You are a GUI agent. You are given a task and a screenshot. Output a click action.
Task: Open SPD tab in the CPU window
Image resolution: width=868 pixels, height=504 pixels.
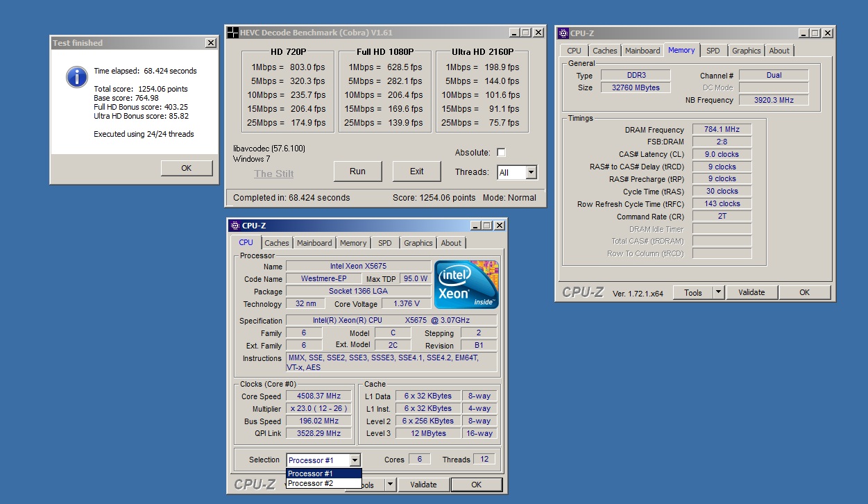385,243
